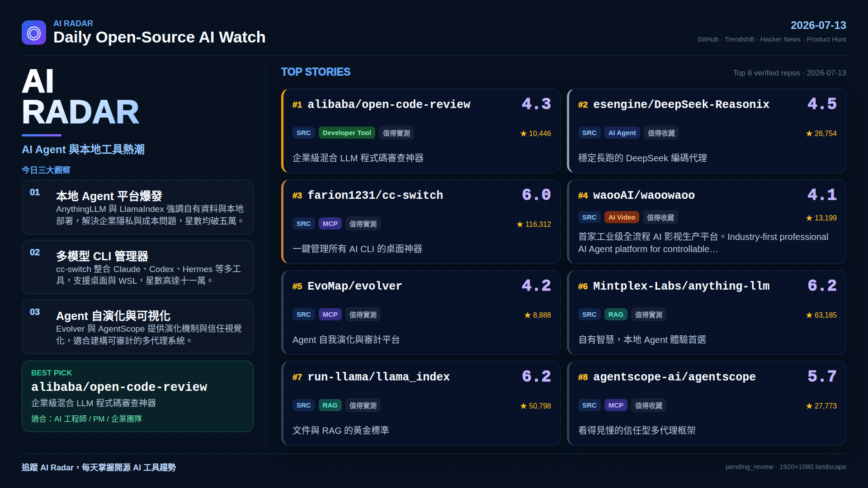The height and width of the screenshot is (488, 868).
Task: Click the AI Agent 與本地工具熱潮 subtitle
Action: tap(83, 150)
